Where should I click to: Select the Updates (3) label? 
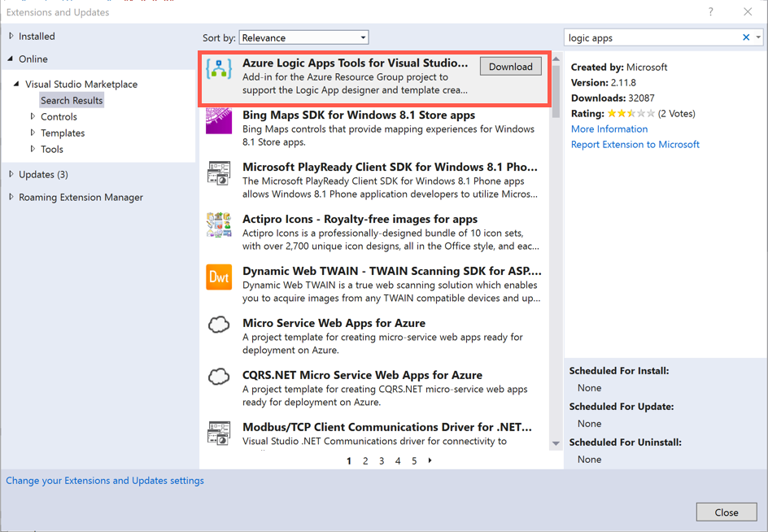coord(44,174)
